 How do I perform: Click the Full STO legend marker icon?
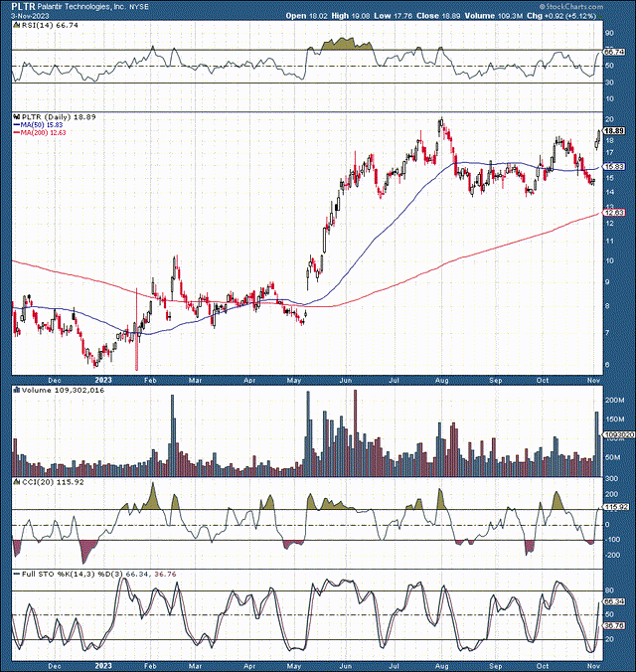click(14, 574)
